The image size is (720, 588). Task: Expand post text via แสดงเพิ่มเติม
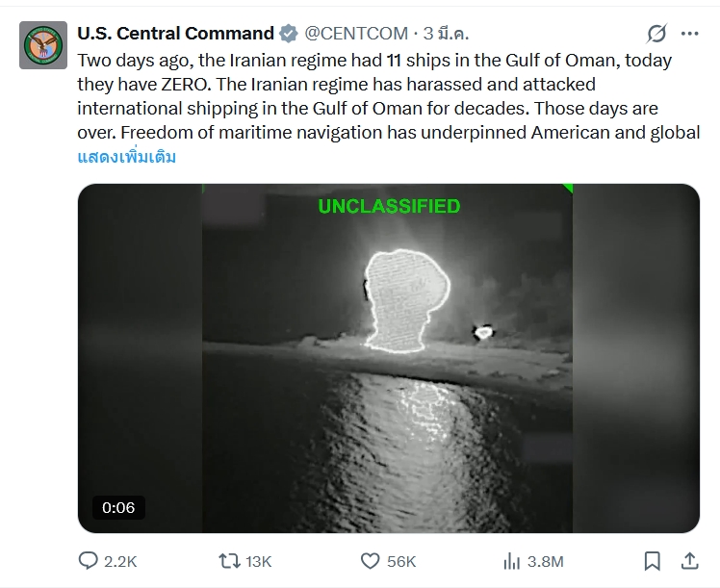pyautogui.click(x=127, y=157)
